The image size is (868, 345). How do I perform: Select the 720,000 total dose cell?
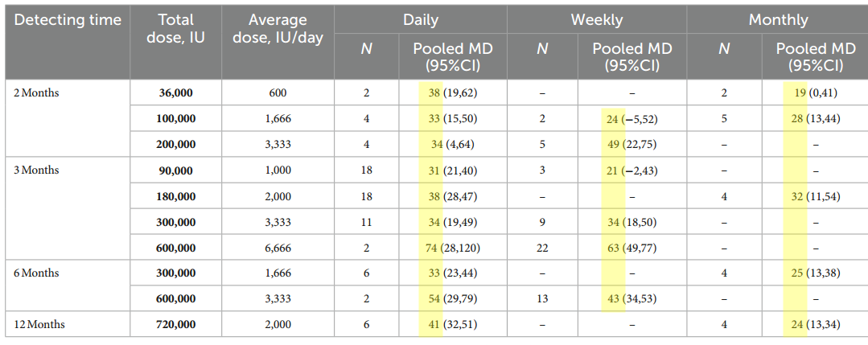click(175, 325)
